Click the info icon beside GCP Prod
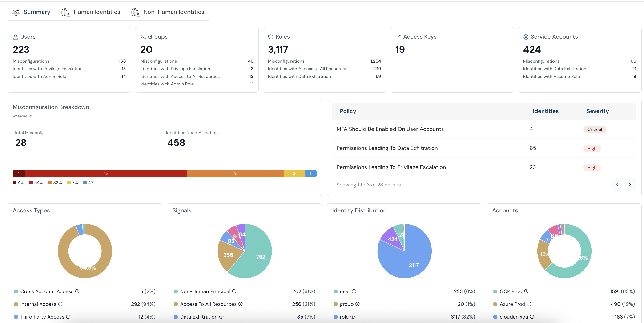 click(x=526, y=291)
